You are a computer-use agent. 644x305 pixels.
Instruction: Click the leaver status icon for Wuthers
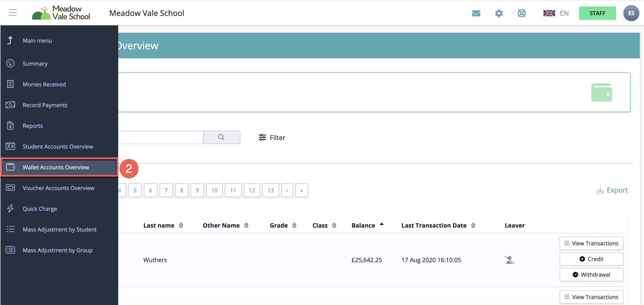click(x=509, y=260)
